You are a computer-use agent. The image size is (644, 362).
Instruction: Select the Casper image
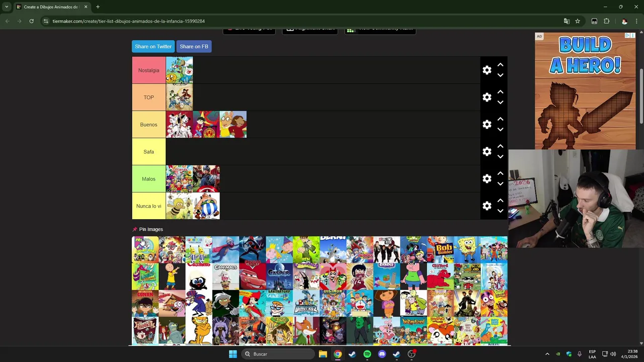pos(279,277)
